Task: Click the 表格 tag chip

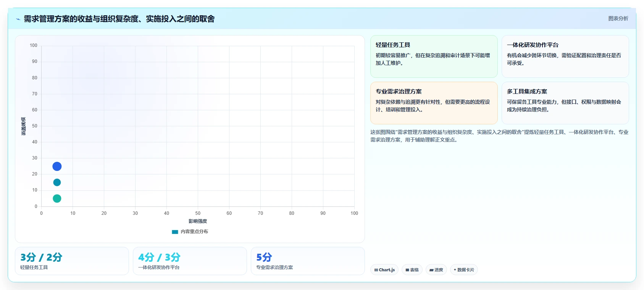Action: [412, 270]
